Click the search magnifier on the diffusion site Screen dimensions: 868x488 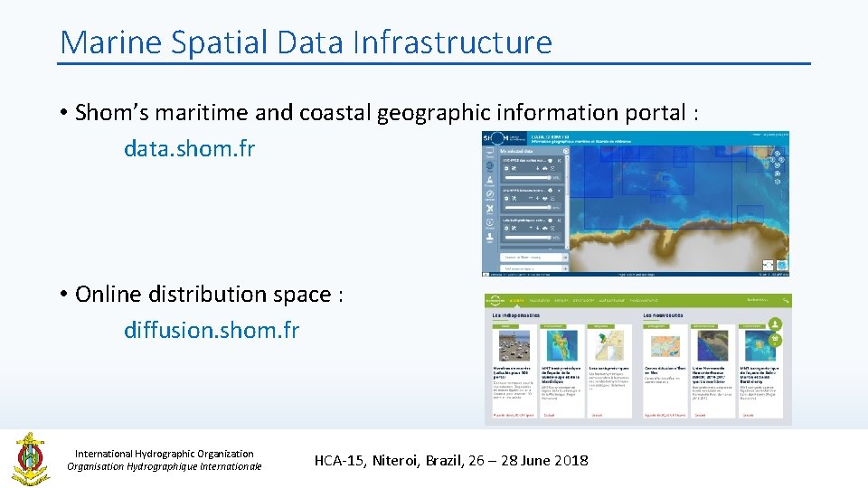786,301
